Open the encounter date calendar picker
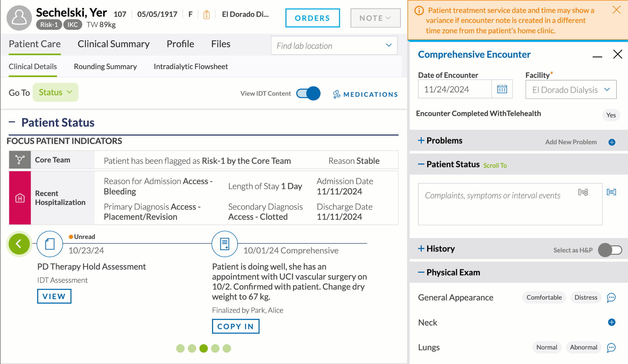 point(502,89)
